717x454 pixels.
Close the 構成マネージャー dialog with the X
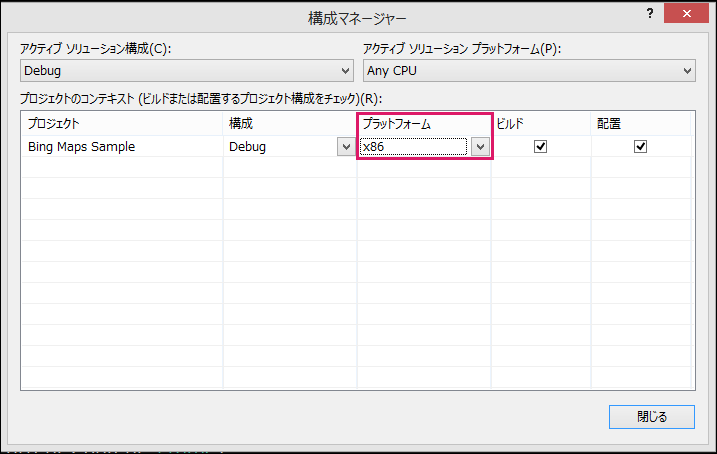pyautogui.click(x=686, y=14)
